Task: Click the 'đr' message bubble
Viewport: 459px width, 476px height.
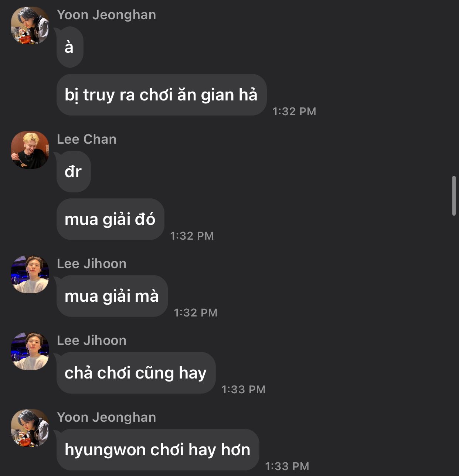Action: [74, 172]
